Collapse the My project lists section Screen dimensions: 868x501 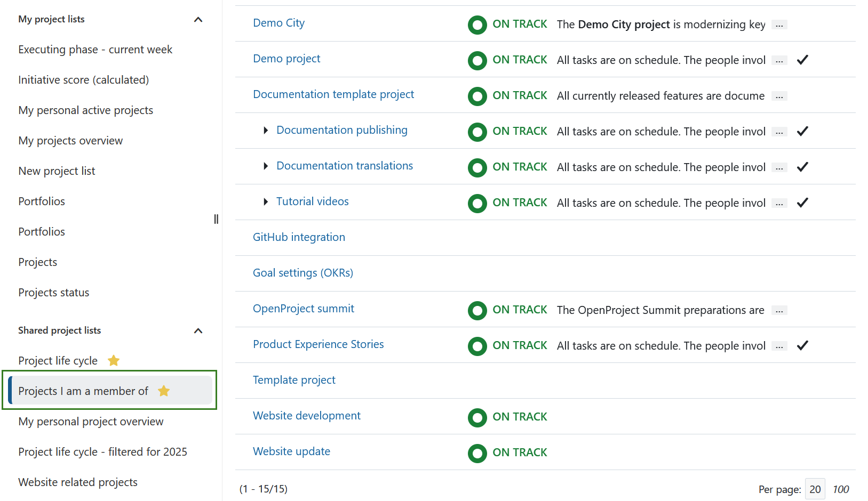(x=198, y=19)
